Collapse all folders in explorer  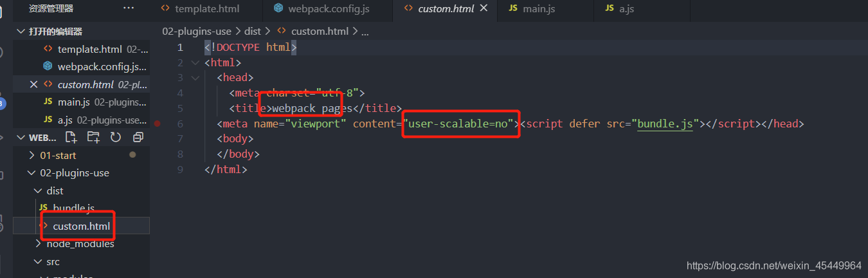138,137
